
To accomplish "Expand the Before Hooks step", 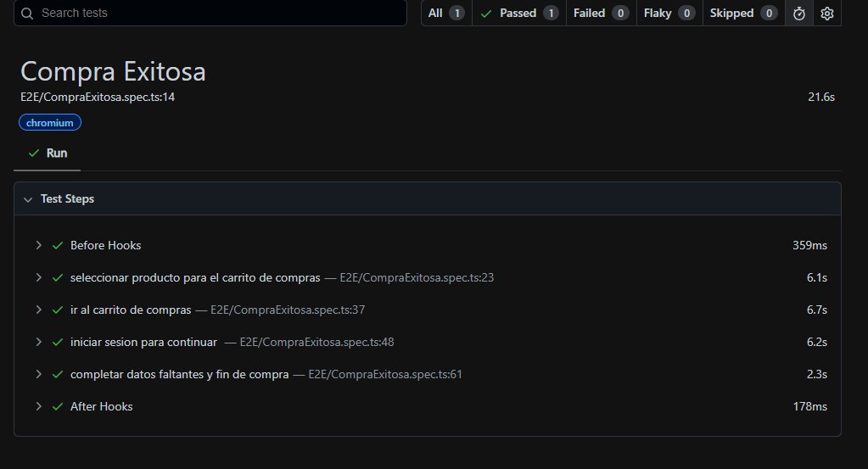I will pos(38,245).
